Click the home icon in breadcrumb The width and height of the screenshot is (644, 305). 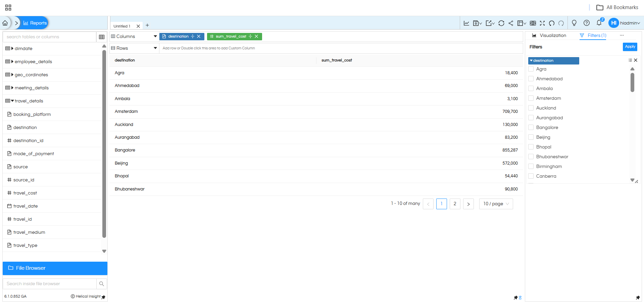pyautogui.click(x=5, y=23)
